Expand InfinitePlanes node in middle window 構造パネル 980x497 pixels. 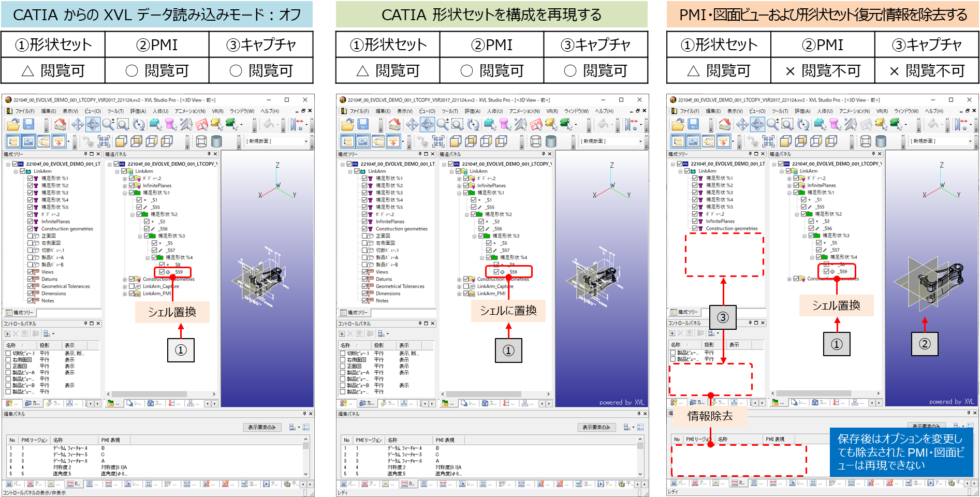point(459,186)
